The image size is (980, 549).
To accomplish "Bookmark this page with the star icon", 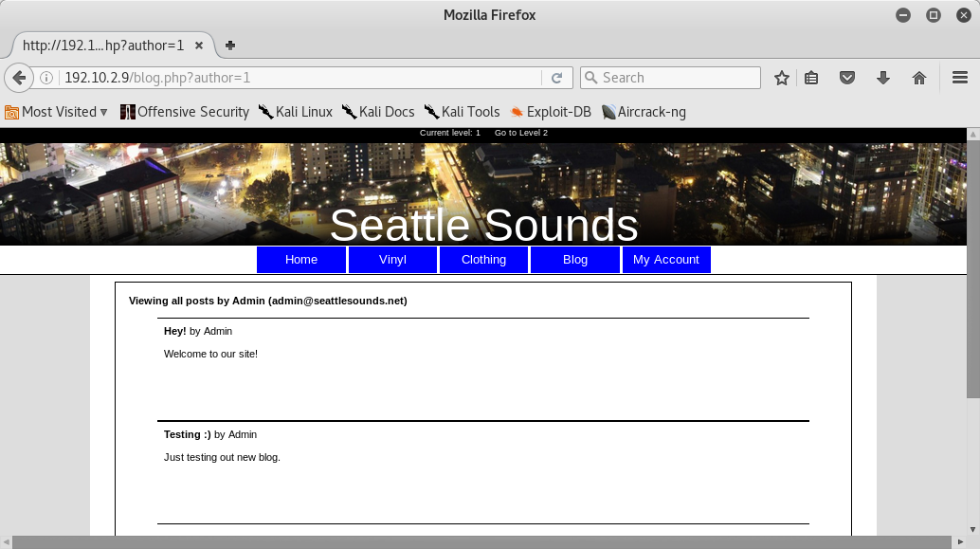I will tap(782, 78).
